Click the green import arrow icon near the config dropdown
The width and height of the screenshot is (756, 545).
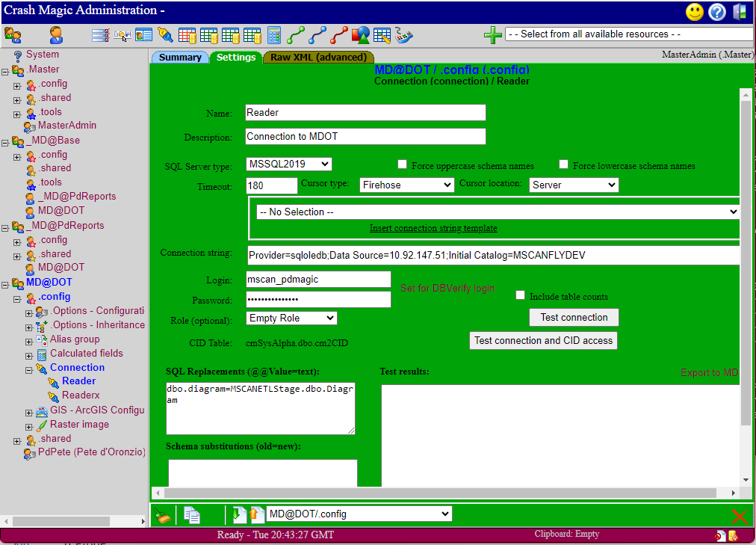(240, 514)
